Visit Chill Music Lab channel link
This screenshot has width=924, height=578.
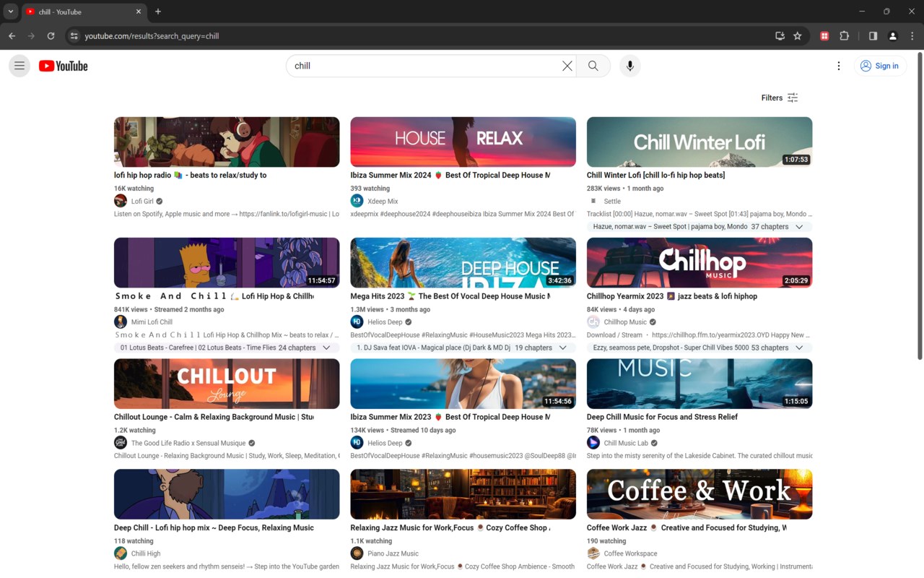(626, 443)
